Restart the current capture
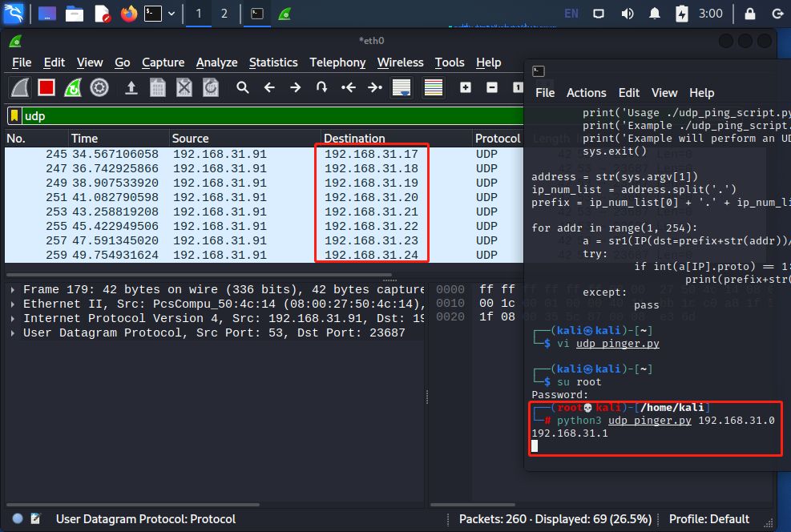This screenshot has width=791, height=532. [x=73, y=87]
